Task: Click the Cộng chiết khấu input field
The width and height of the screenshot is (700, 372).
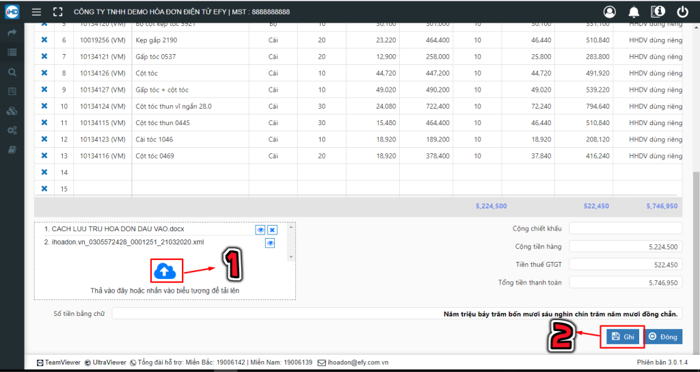Action: tap(625, 228)
